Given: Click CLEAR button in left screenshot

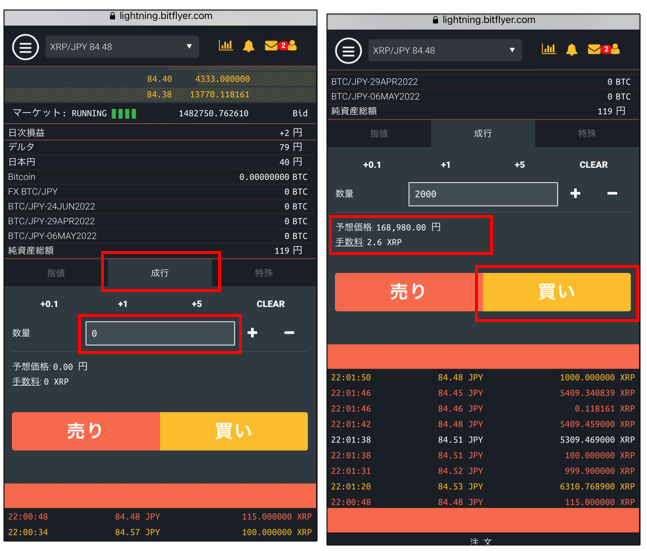Looking at the screenshot, I should (271, 304).
